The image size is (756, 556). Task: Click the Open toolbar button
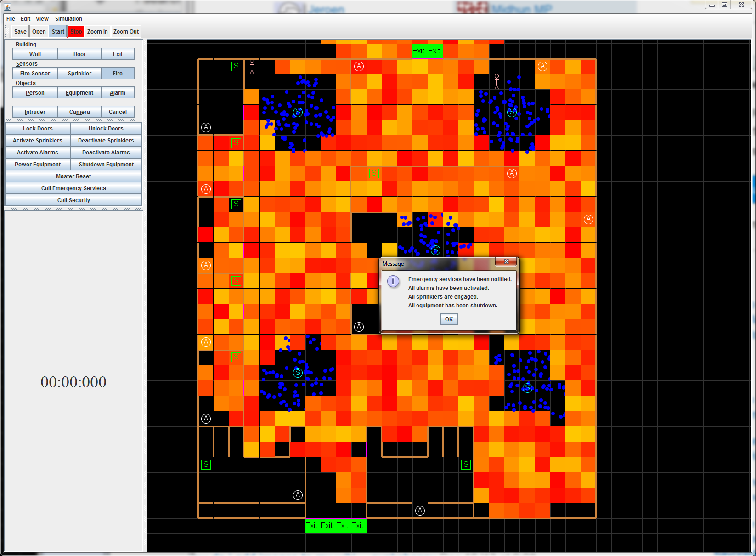pos(39,31)
